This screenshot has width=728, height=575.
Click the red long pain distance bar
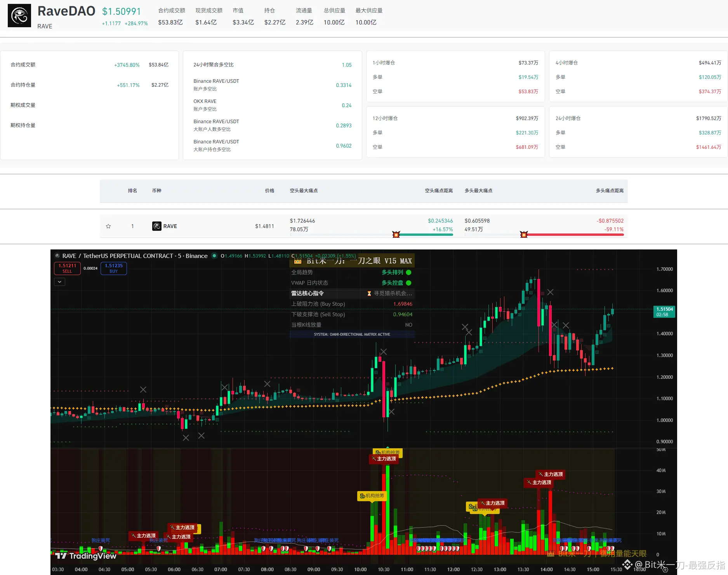coord(574,235)
